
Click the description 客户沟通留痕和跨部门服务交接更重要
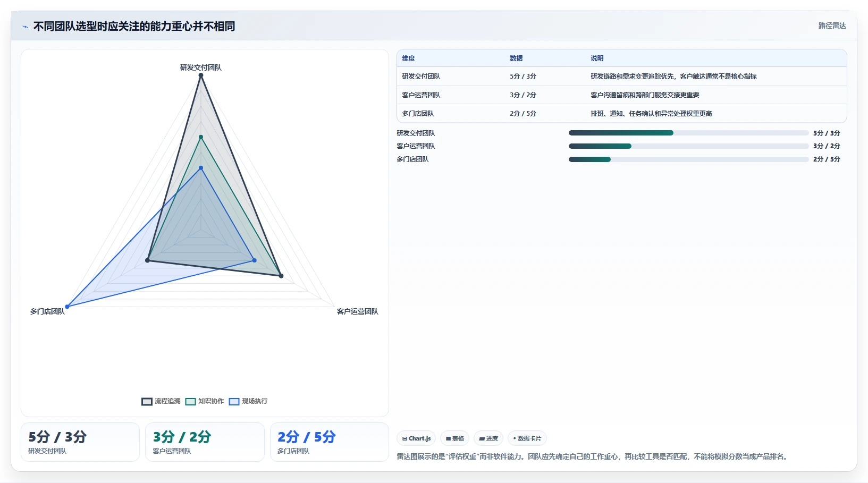(645, 95)
